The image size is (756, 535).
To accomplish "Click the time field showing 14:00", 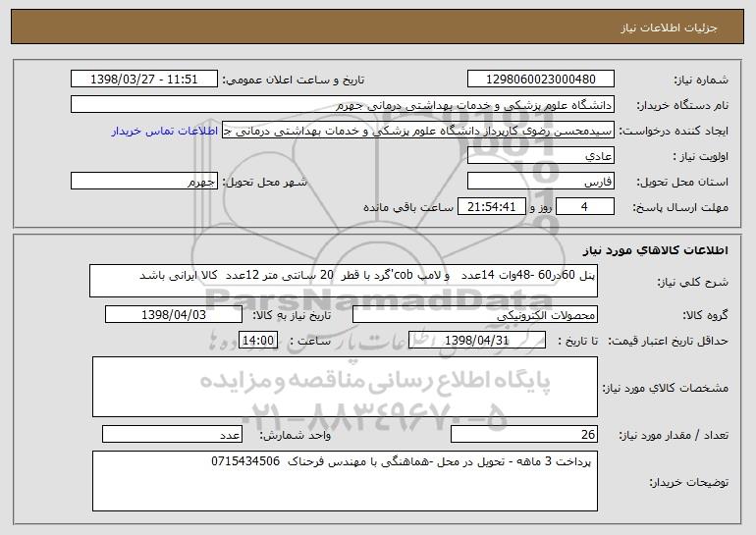I will pos(258,341).
